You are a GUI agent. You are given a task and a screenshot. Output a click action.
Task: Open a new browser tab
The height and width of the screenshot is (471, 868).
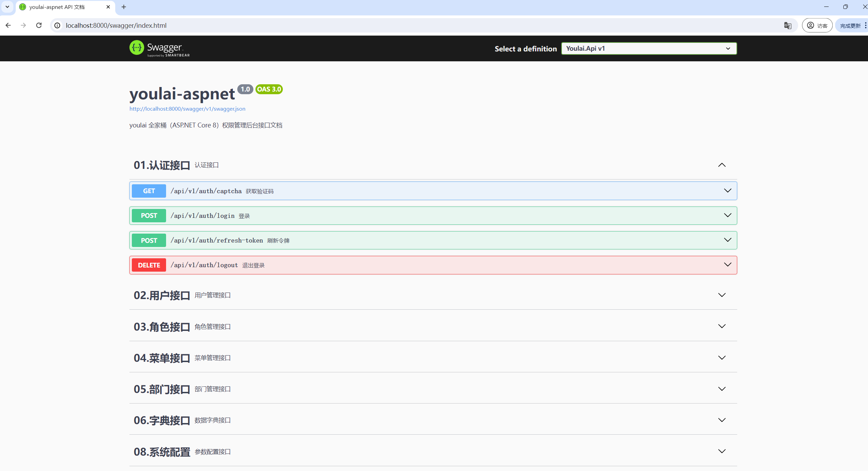[124, 7]
